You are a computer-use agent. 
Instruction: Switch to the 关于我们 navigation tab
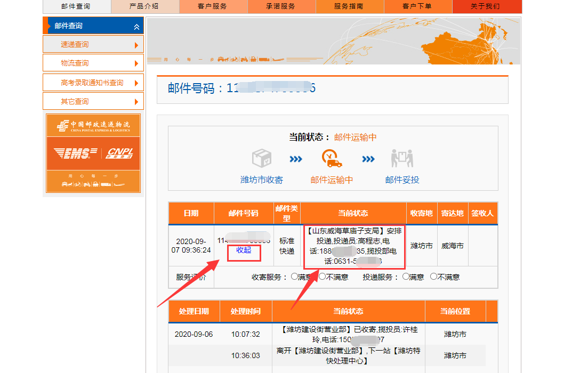(x=485, y=6)
